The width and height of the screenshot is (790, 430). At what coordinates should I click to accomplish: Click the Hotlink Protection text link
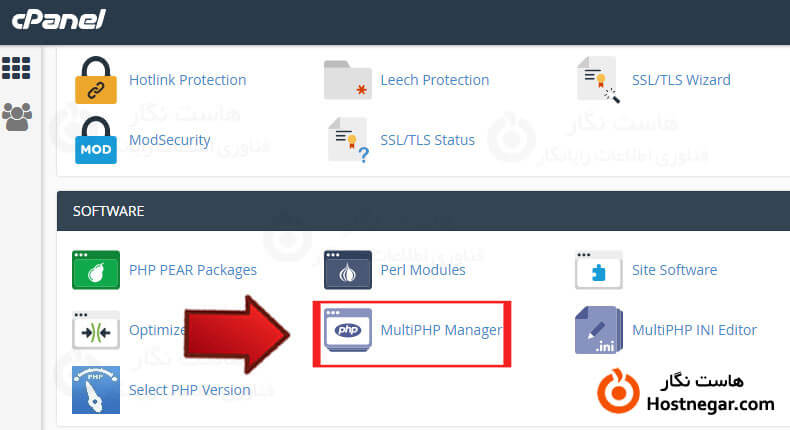tap(187, 80)
